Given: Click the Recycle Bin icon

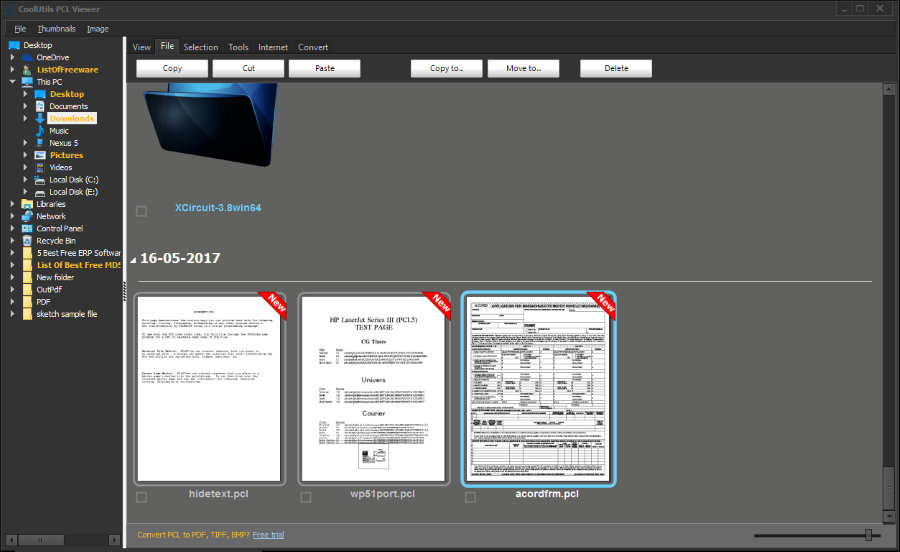Looking at the screenshot, I should pos(27,241).
